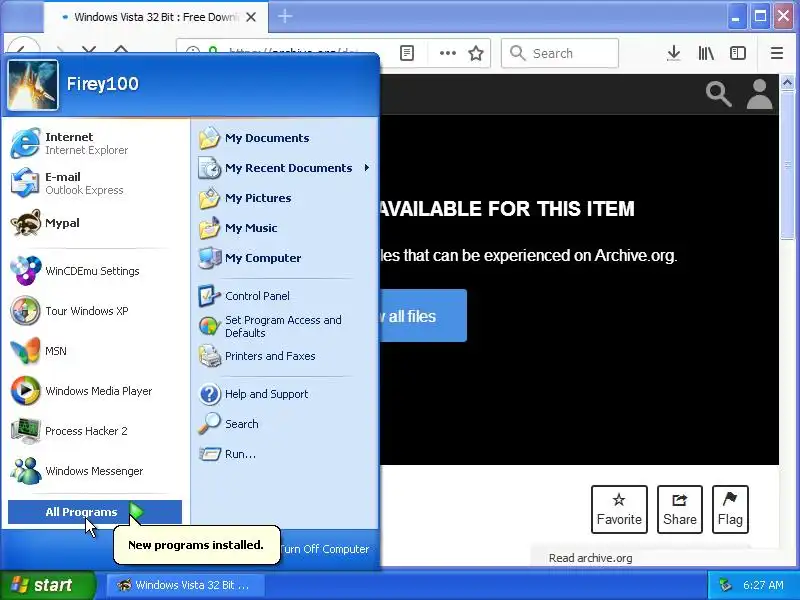Click archive.org search magnifier icon
This screenshot has width=800, height=600.
click(719, 94)
